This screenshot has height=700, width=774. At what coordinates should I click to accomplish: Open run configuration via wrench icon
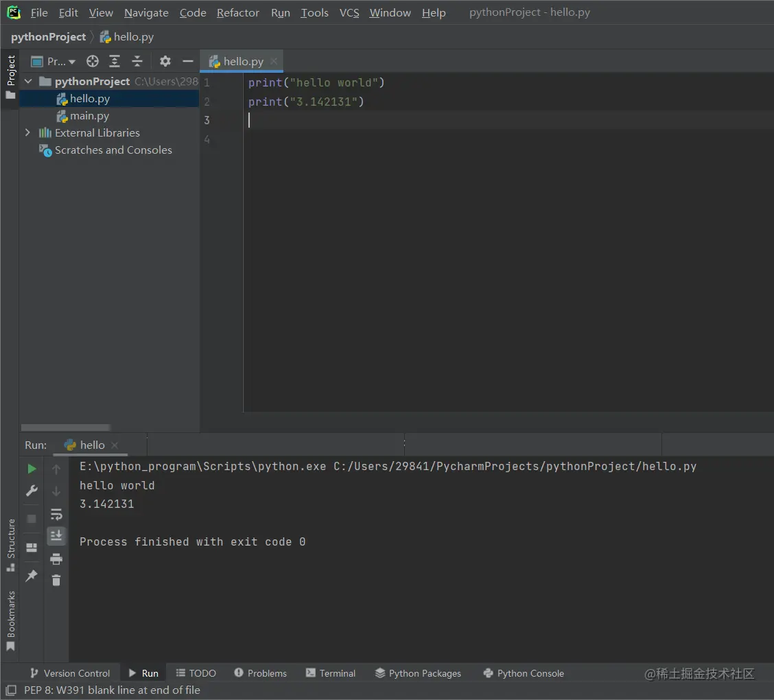(32, 491)
